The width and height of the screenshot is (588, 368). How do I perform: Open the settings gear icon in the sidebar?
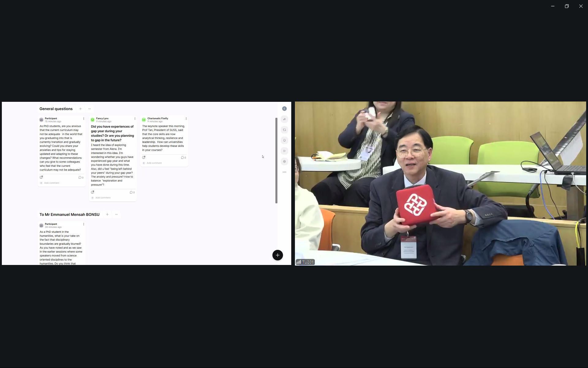pyautogui.click(x=284, y=162)
